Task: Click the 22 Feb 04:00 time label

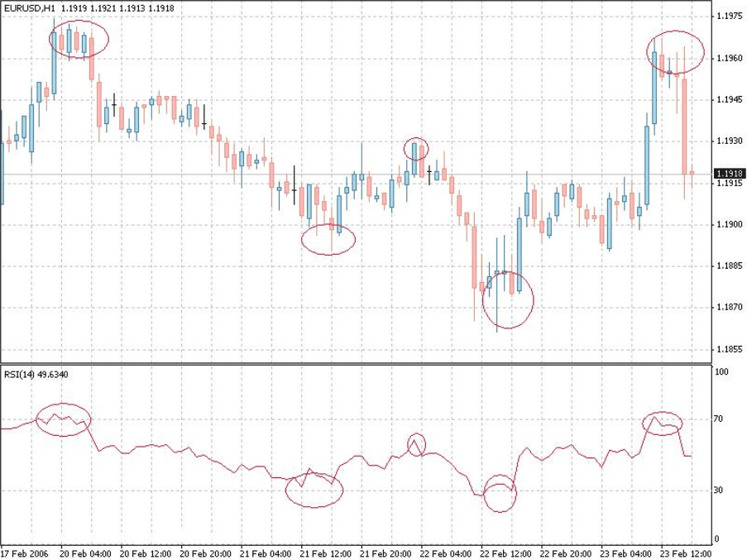Action: (445, 554)
